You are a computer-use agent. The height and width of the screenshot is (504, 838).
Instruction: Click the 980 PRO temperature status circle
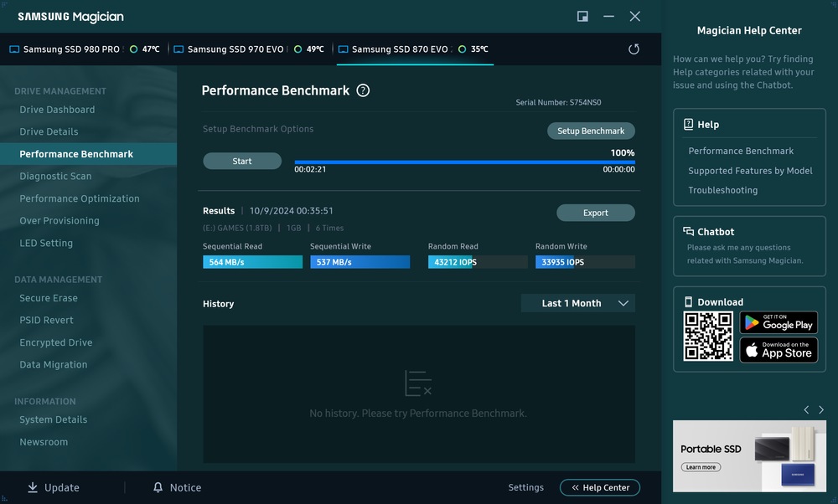(x=133, y=49)
